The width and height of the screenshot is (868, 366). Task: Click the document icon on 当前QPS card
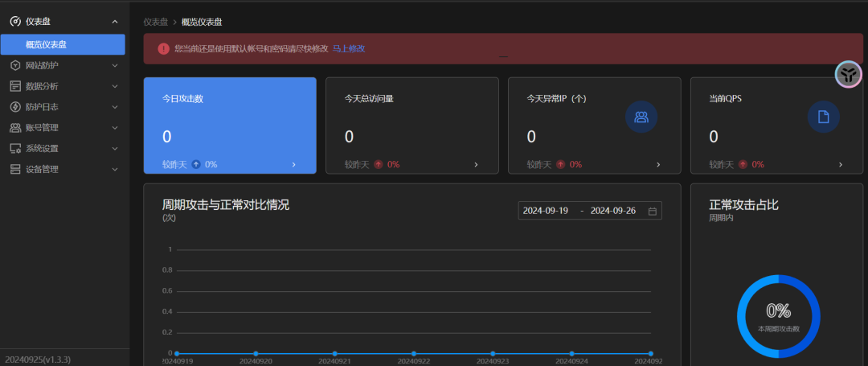(823, 117)
